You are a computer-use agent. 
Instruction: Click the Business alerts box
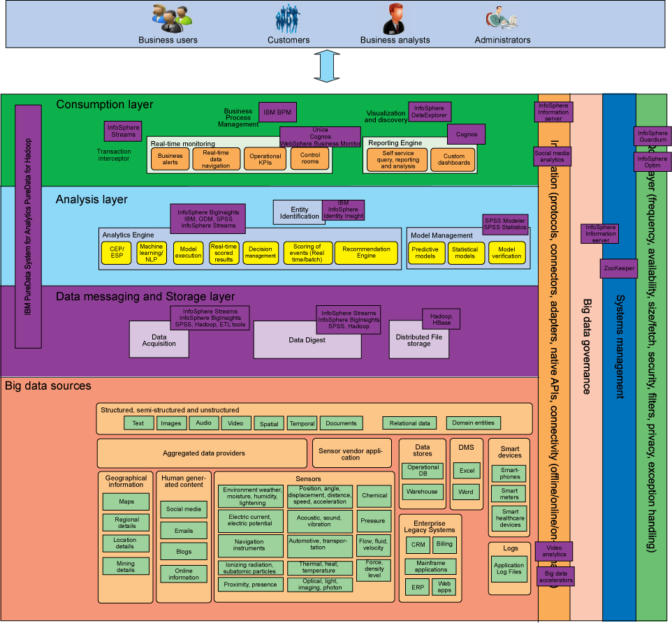click(170, 159)
